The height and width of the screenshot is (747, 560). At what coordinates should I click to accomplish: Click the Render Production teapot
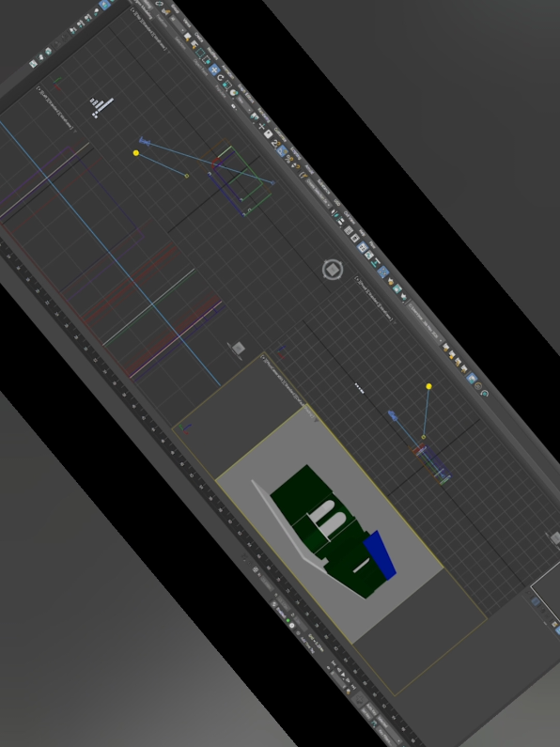[404, 297]
